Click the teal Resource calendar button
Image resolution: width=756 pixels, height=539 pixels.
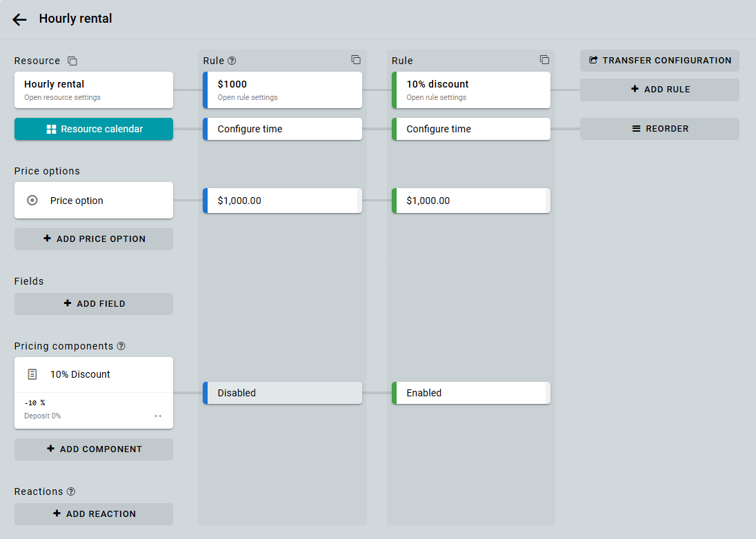point(94,129)
